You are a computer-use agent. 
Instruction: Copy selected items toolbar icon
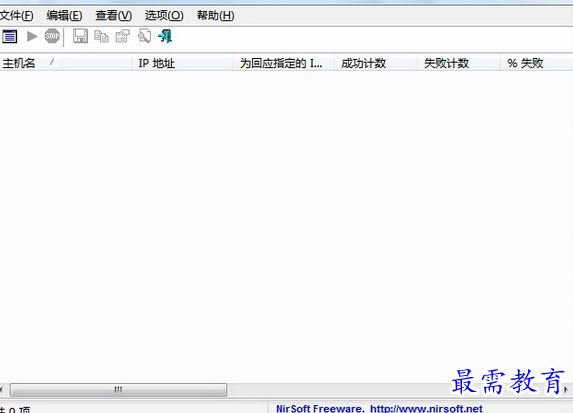[101, 37]
